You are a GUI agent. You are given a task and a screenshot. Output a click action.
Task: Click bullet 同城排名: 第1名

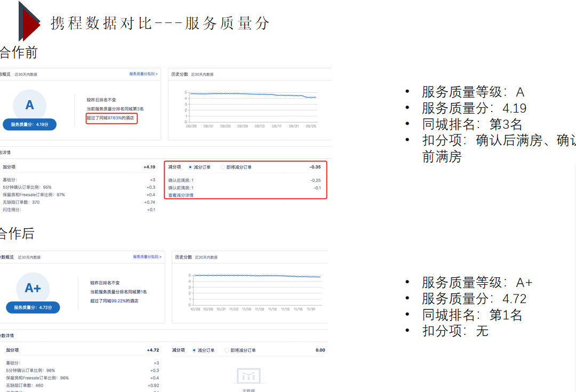coord(472,315)
